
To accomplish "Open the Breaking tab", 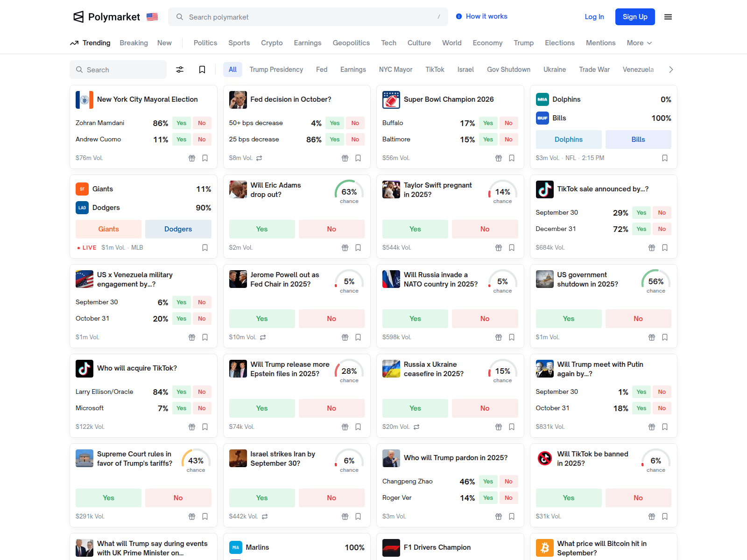I will (x=134, y=43).
